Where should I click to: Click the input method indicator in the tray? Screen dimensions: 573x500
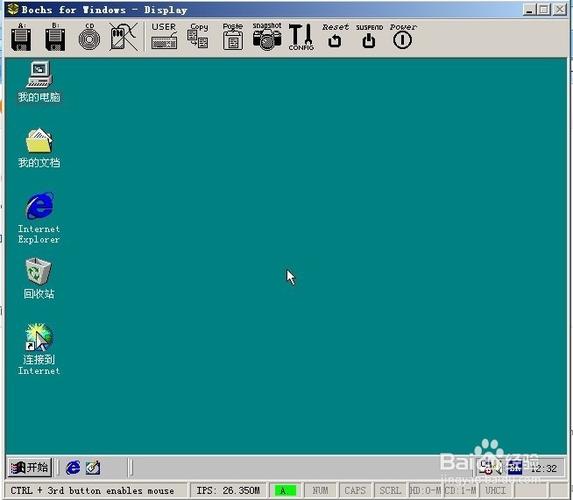[515, 467]
